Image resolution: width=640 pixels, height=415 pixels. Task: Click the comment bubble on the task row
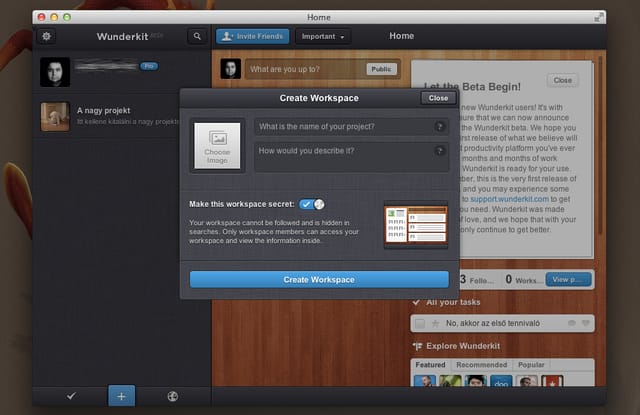572,323
